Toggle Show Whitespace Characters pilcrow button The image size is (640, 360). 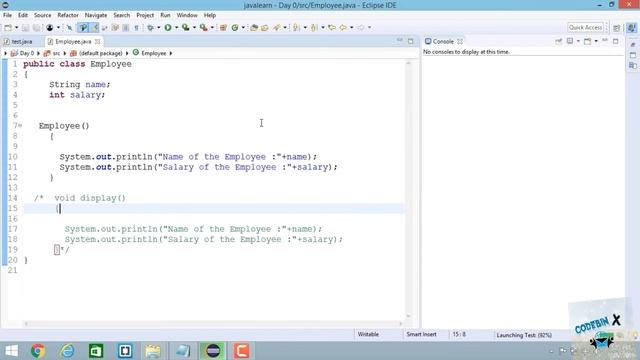click(136, 27)
